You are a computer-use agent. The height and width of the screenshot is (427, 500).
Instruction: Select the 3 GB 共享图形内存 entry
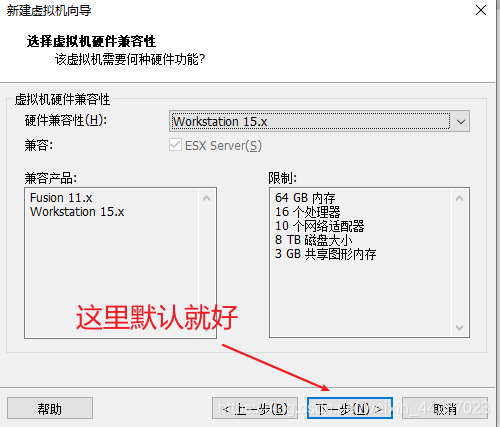[325, 254]
